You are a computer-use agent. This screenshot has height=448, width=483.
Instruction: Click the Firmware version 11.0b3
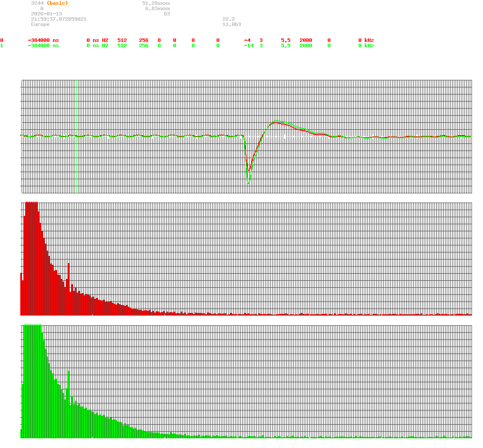(231, 24)
